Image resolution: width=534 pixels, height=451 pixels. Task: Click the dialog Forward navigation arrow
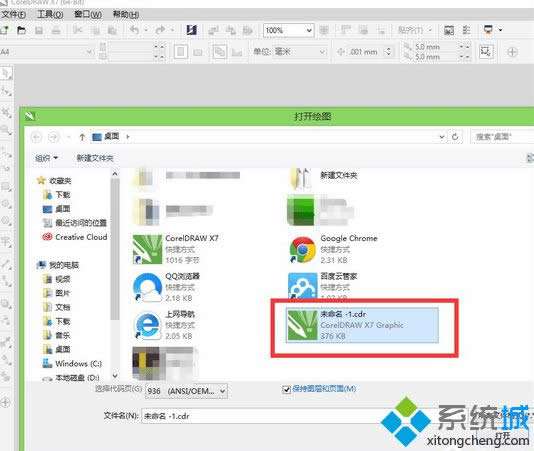point(53,137)
